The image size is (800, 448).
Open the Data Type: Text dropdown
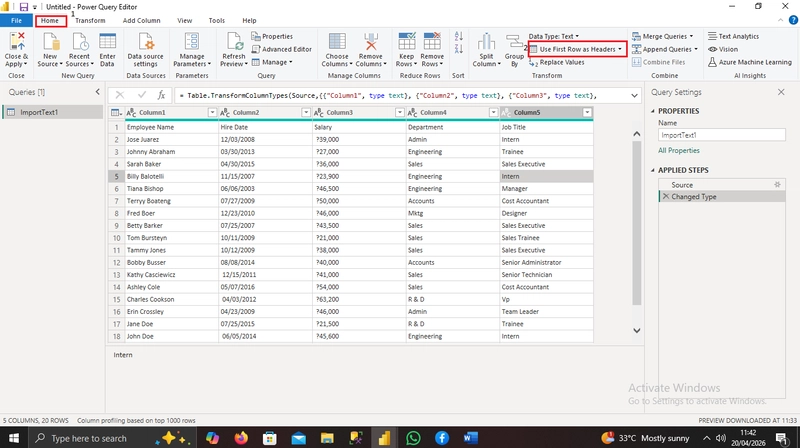(554, 36)
